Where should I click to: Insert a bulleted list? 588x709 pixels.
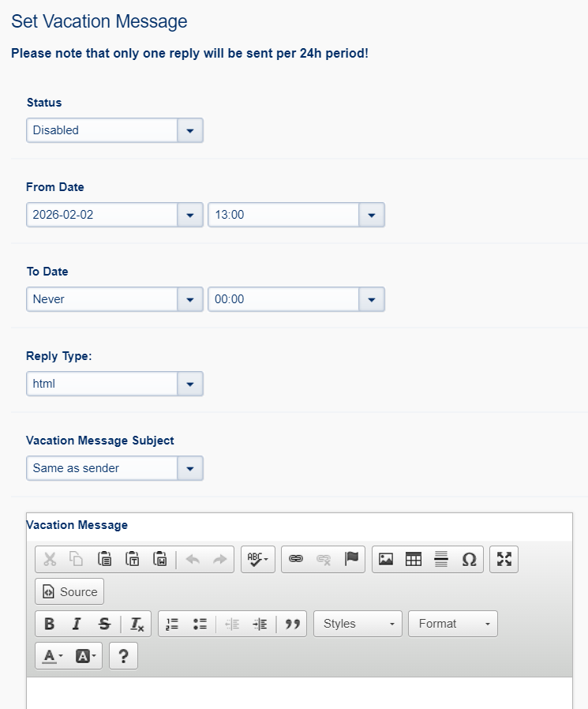point(200,624)
